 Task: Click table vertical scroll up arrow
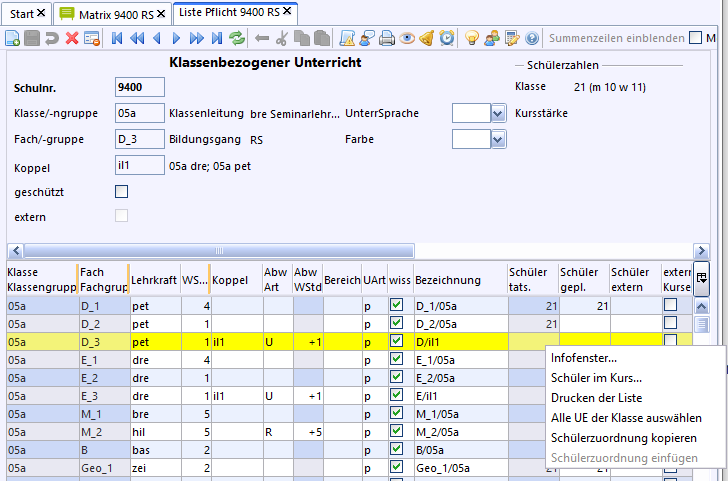pyautogui.click(x=702, y=306)
